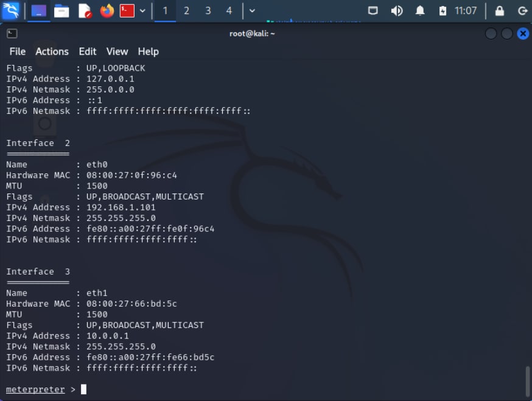Click the terminal window title icon
532x401 pixels.
coord(12,33)
